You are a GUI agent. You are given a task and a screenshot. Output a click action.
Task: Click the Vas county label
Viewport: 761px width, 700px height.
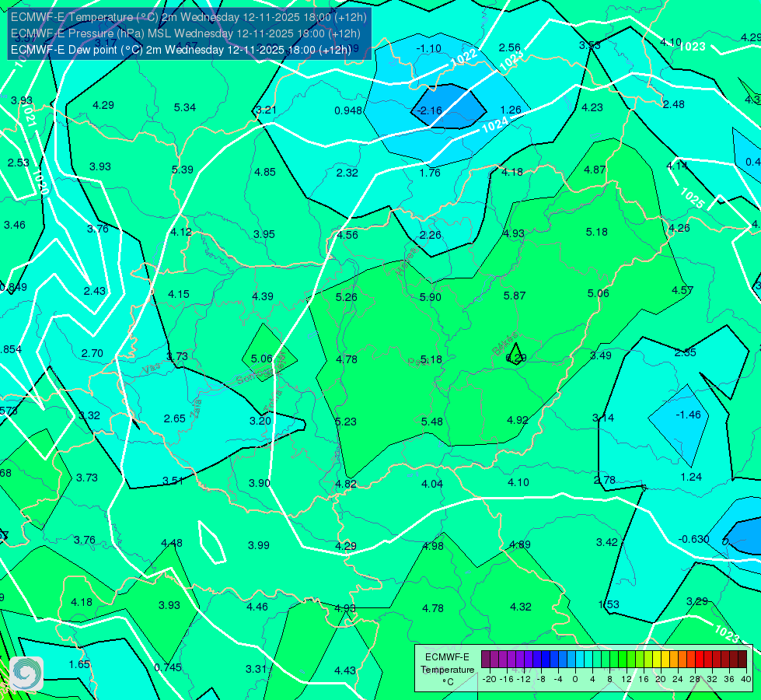152,369
